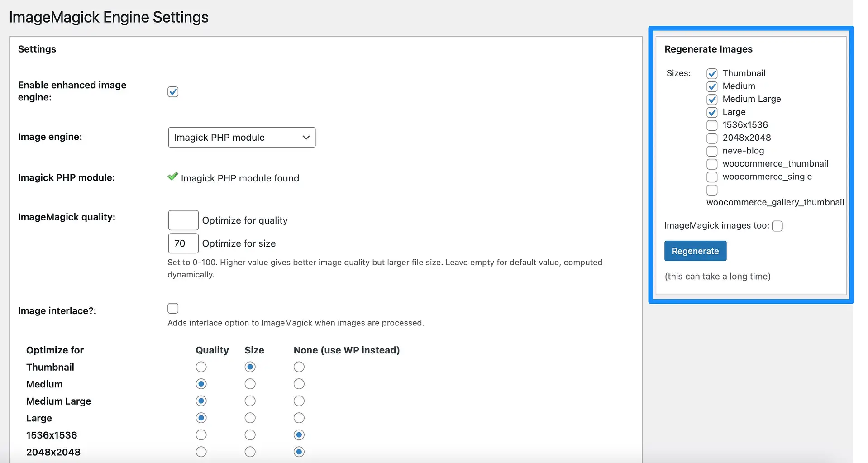Enable the ImageMagick images too option

tap(778, 225)
